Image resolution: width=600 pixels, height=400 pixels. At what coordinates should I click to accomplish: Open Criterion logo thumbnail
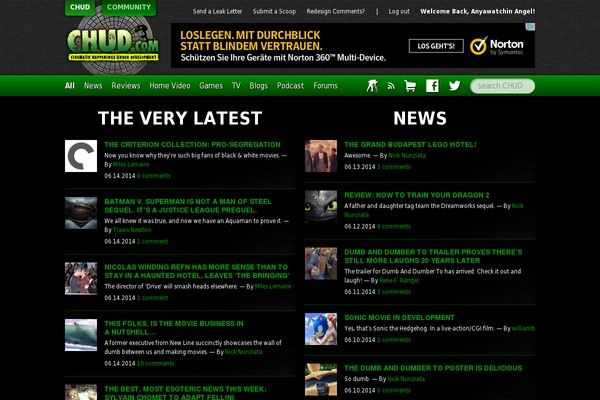(x=81, y=156)
